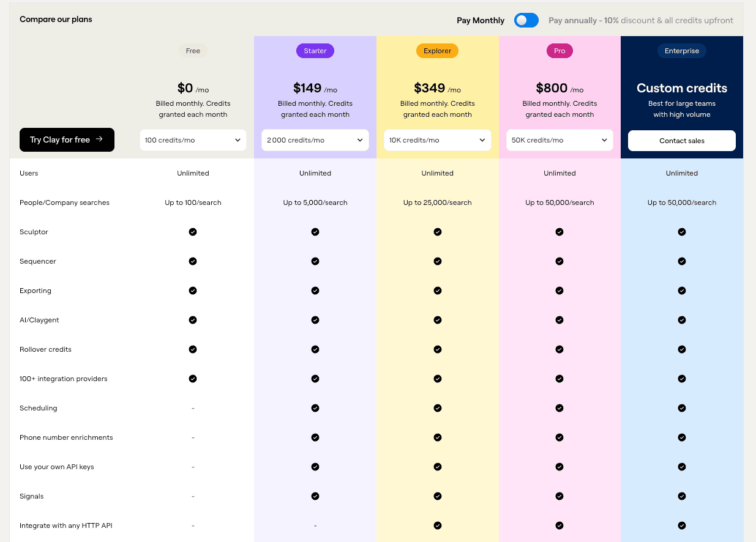Click the HTTP API checkmark under Enterprise
Screen dimensions: 756x542
(682, 525)
